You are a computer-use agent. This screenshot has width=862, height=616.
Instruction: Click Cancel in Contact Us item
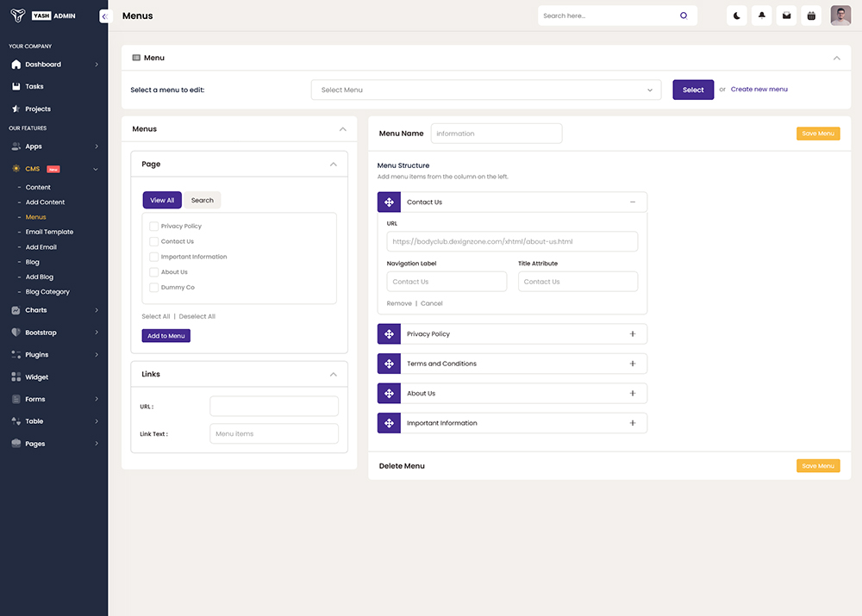(432, 303)
